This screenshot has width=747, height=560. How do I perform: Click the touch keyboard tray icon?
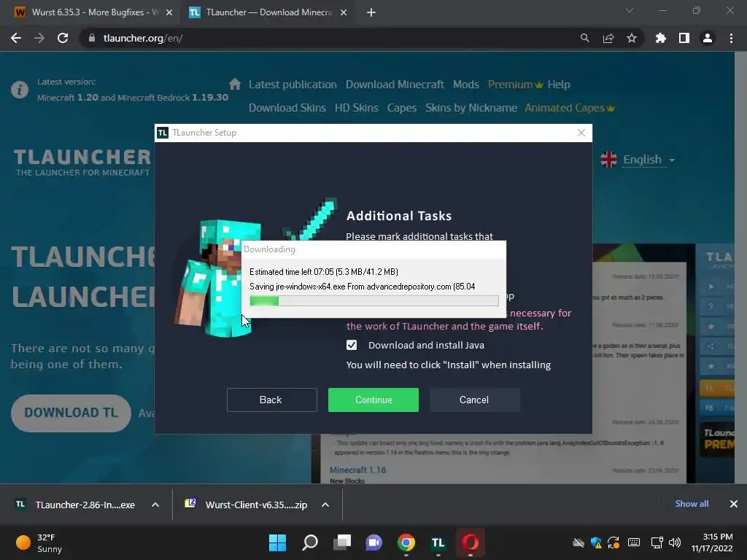634,542
